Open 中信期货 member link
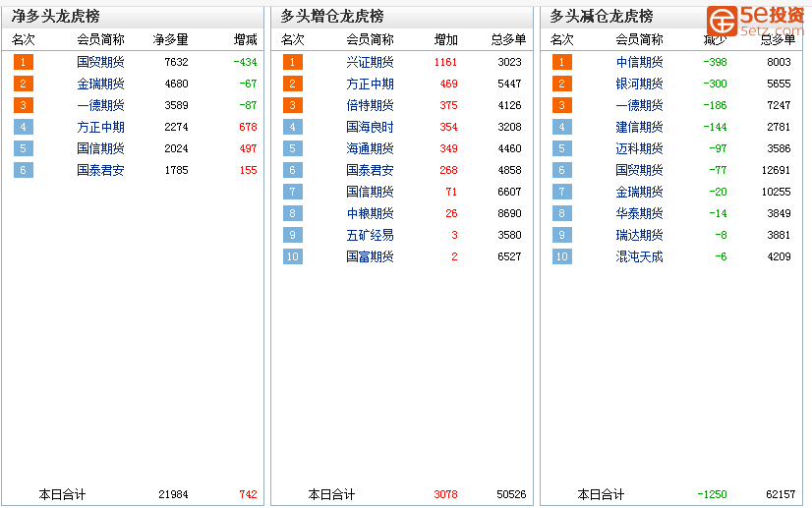Viewport: 812px width, 508px height. (x=639, y=62)
